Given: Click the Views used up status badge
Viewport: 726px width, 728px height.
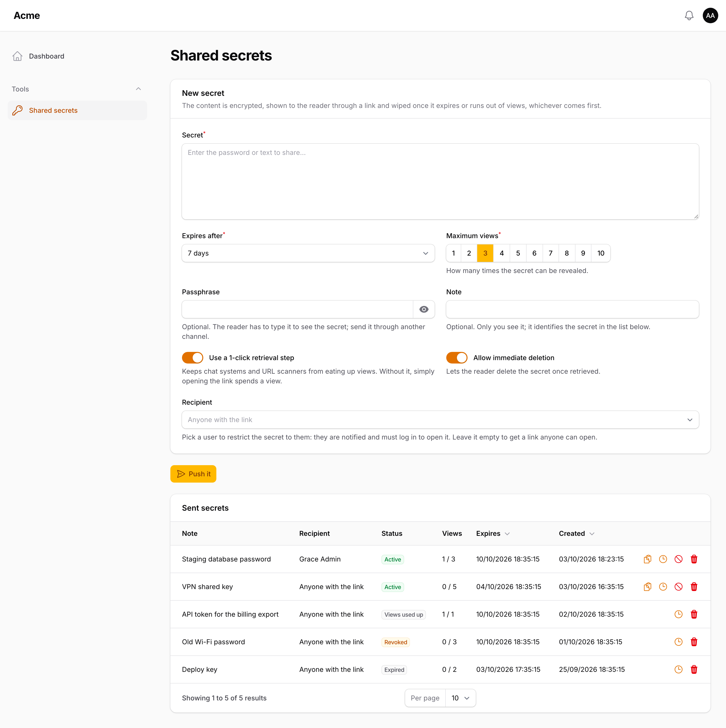Looking at the screenshot, I should (403, 614).
